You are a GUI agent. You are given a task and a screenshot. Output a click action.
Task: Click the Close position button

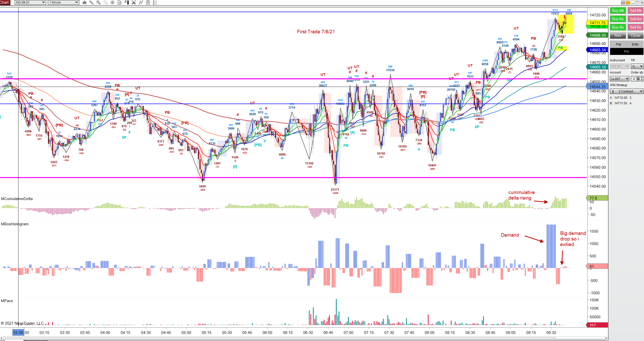[635, 36]
